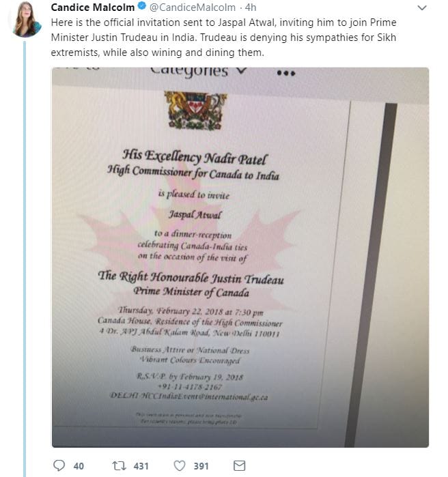The height and width of the screenshot is (477, 448).
Task: Open the tweet's 4h timestamp link
Action: [x=251, y=8]
